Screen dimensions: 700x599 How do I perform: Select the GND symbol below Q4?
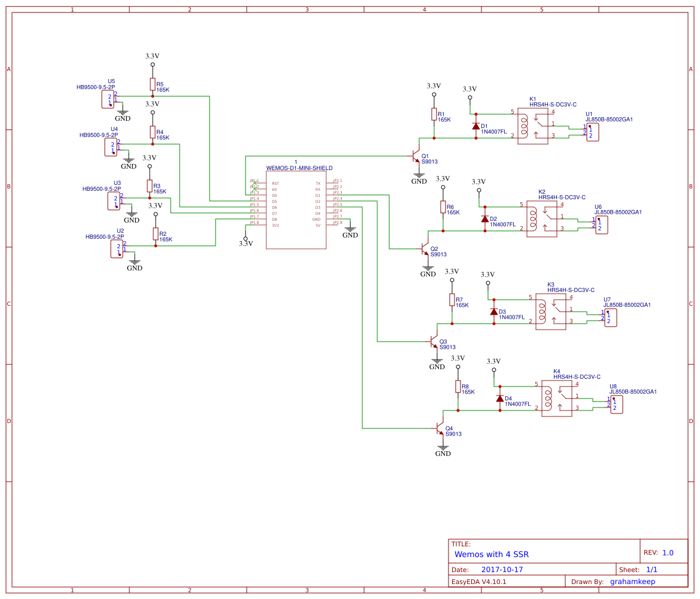443,449
